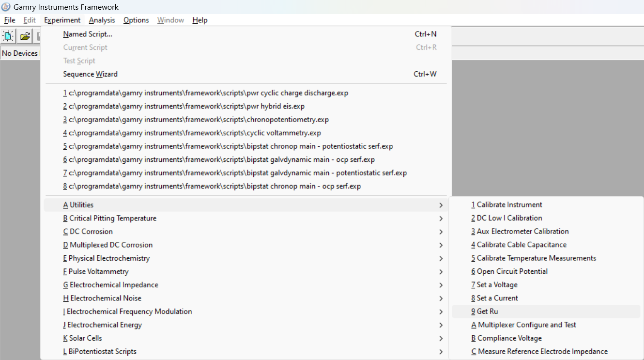Expand Electrochemical Impedance submenu arrow
Image resolution: width=644 pixels, height=360 pixels.
(441, 285)
